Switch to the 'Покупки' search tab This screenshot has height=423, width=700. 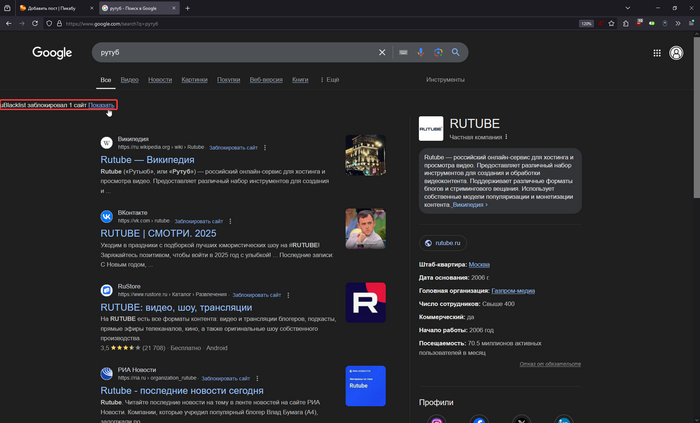click(x=228, y=80)
